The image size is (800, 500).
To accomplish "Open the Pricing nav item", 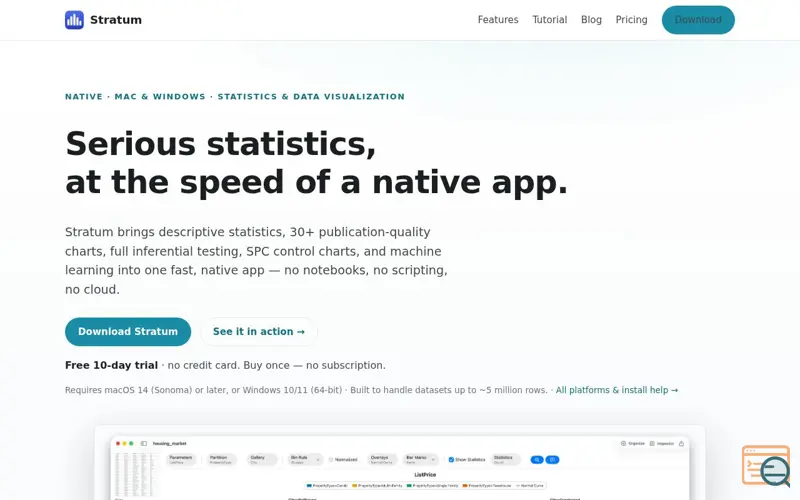I will pos(631,20).
